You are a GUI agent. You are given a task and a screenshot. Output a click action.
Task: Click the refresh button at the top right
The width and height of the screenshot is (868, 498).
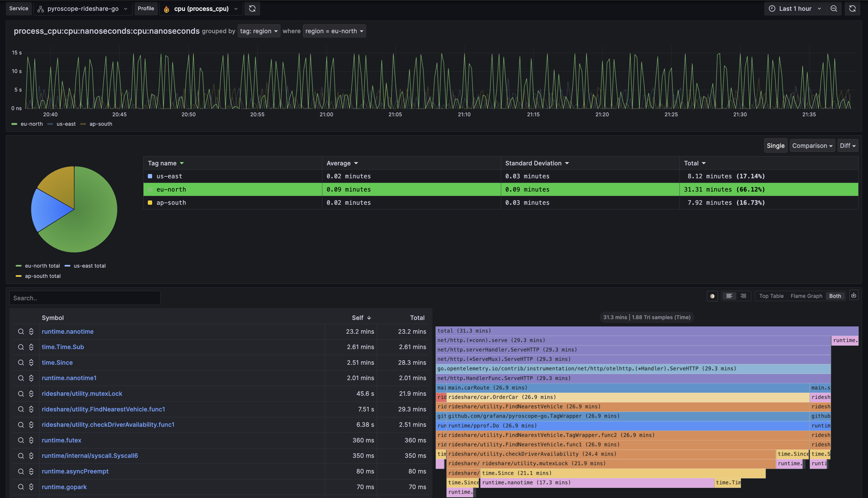pos(852,9)
